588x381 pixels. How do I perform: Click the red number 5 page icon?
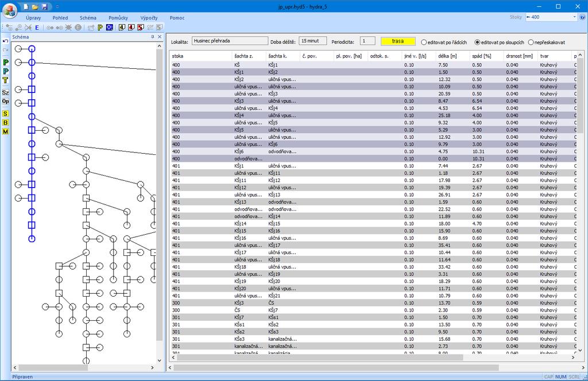coord(140,28)
